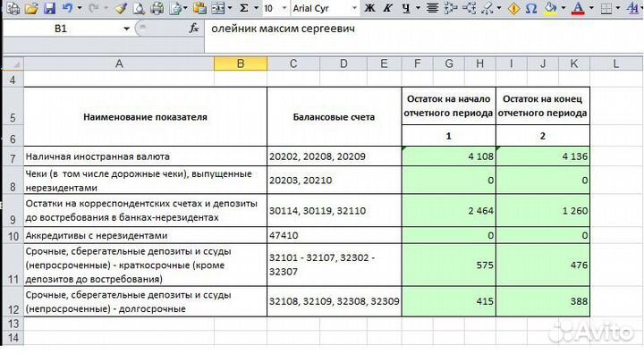Click 'Остаток на начало отчетного периода' header
Viewport: 644px width, 354px height.
click(x=449, y=106)
